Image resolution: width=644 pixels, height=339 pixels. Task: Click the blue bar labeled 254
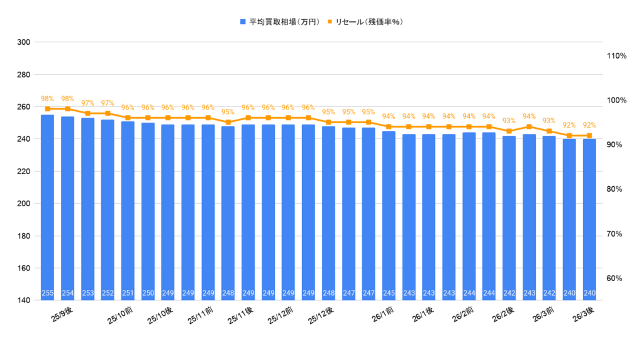click(67, 208)
